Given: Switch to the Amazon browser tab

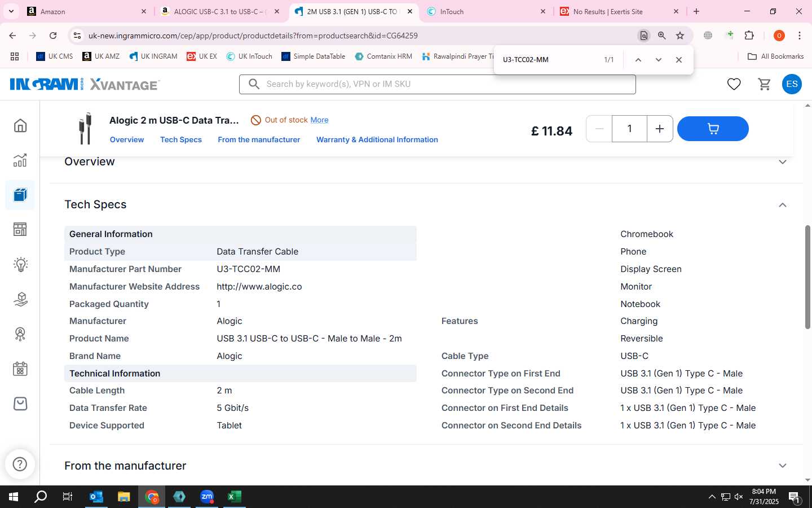Looking at the screenshot, I should 87,11.
